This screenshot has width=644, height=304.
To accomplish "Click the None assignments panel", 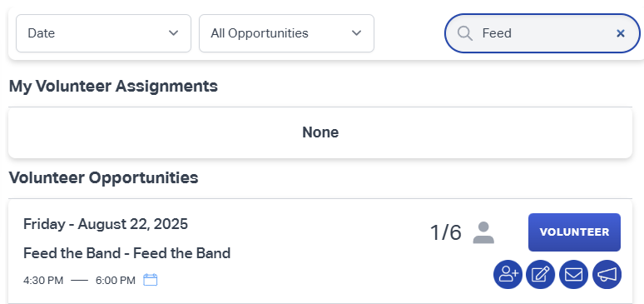I will coord(320,132).
